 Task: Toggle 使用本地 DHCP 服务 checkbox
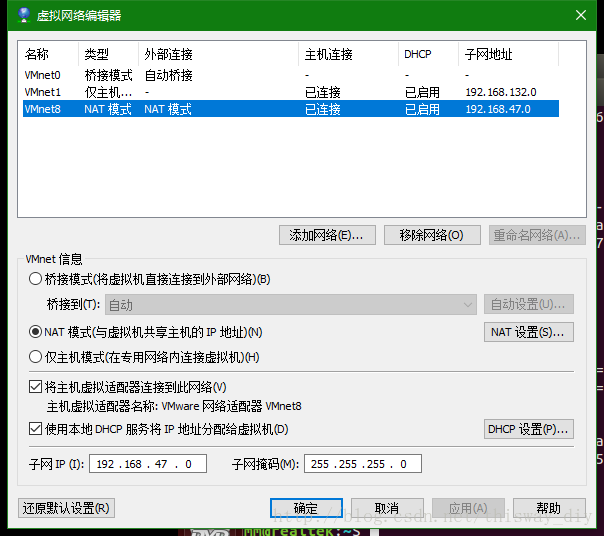pos(35,429)
